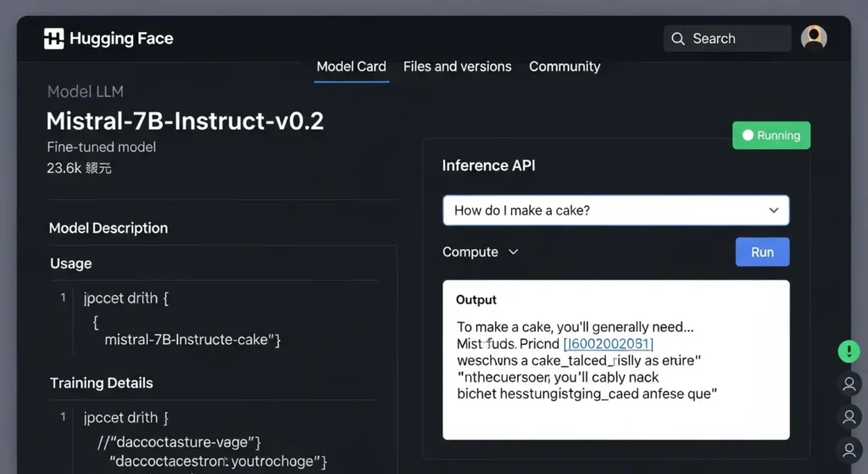Open the Files and versions tab
This screenshot has width=868, height=474.
457,66
